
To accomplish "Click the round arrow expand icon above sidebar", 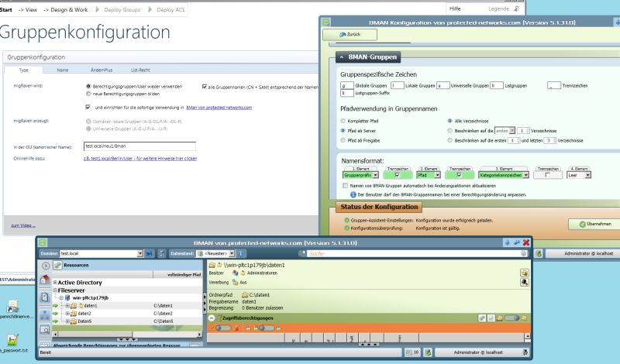I will coord(46,266).
